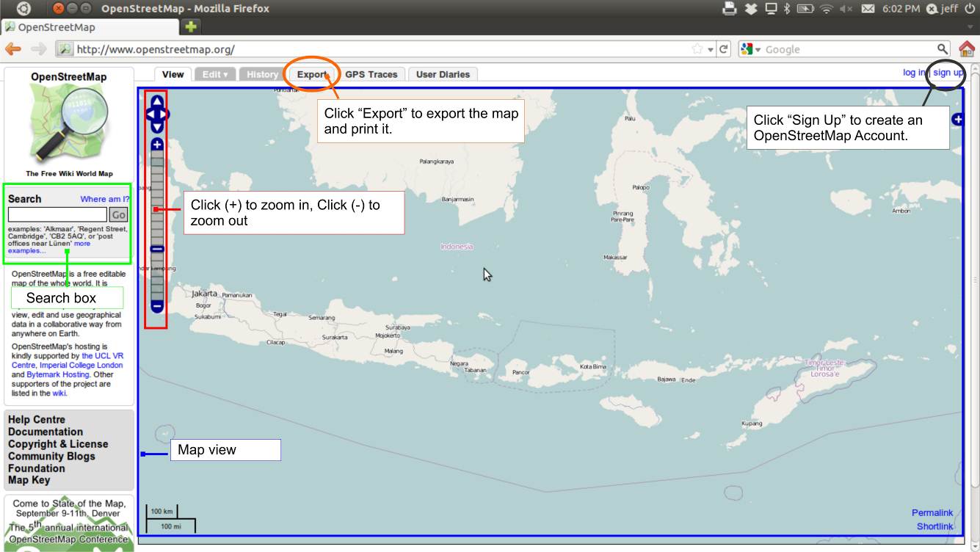Open the battery indicator menu

804,9
